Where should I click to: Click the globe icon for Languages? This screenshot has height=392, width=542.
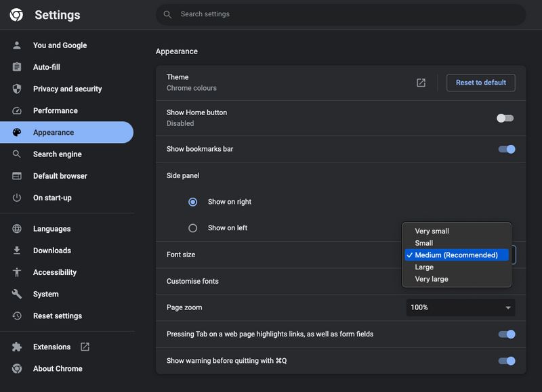pyautogui.click(x=16, y=229)
